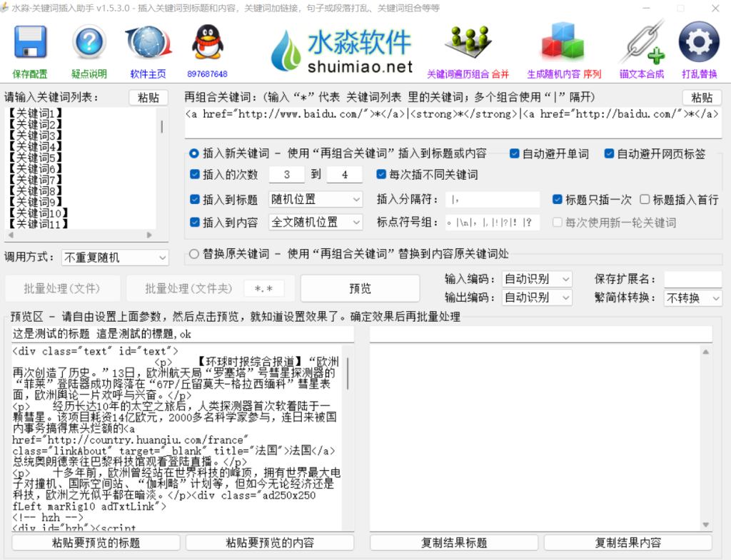Viewport: 731px width, 560px height.
Task: Click the QQ penguin contact icon
Action: coord(207,44)
